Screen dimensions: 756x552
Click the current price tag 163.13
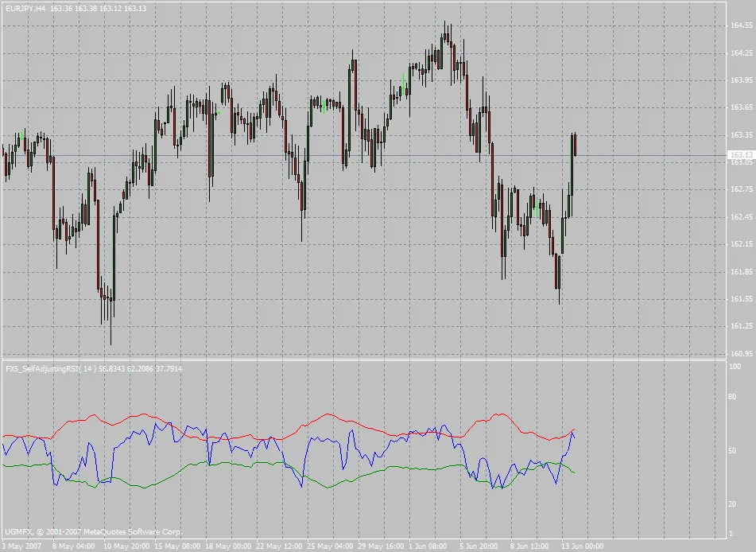[741, 155]
